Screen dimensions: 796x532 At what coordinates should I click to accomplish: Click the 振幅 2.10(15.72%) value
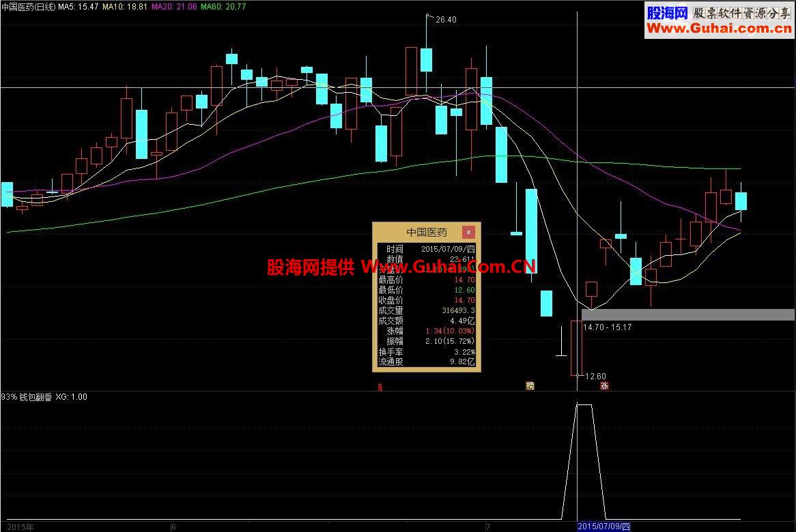coord(451,341)
